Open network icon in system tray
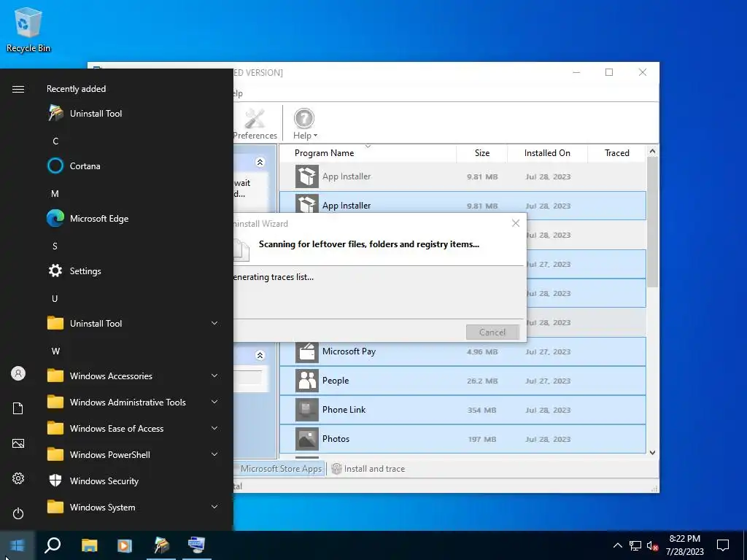This screenshot has height=560, width=747. coord(635,545)
